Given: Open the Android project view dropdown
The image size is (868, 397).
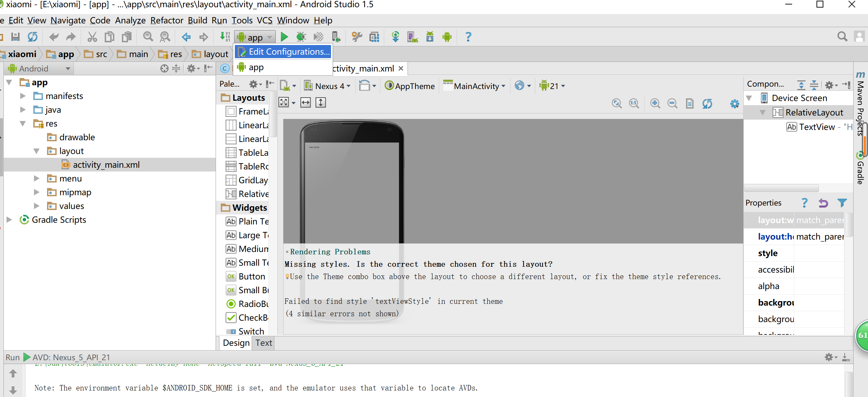Looking at the screenshot, I should coord(39,68).
